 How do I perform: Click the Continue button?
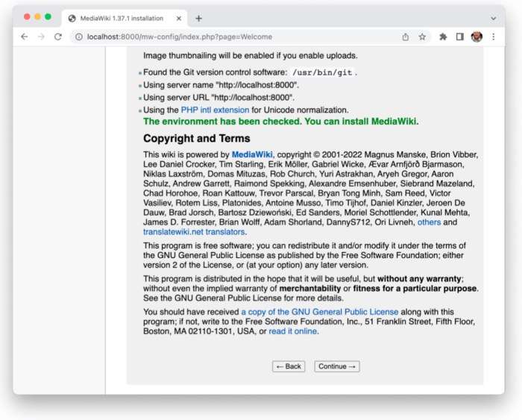[337, 366]
